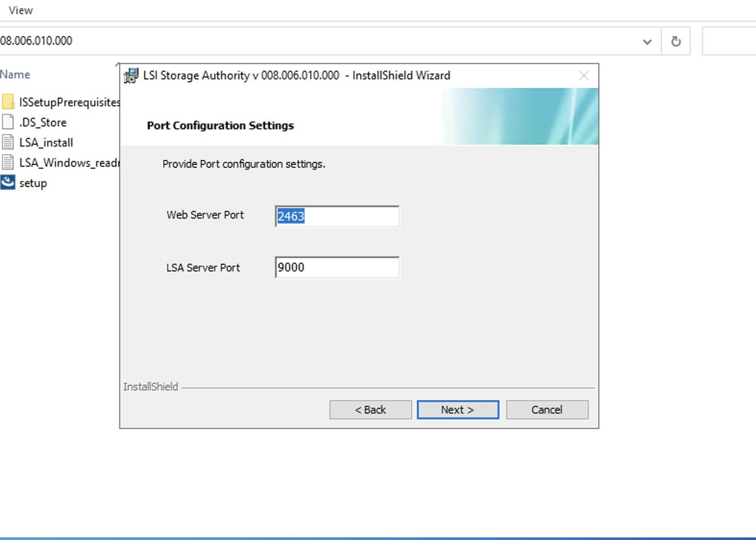Select the .DS_Store file name

coord(43,123)
